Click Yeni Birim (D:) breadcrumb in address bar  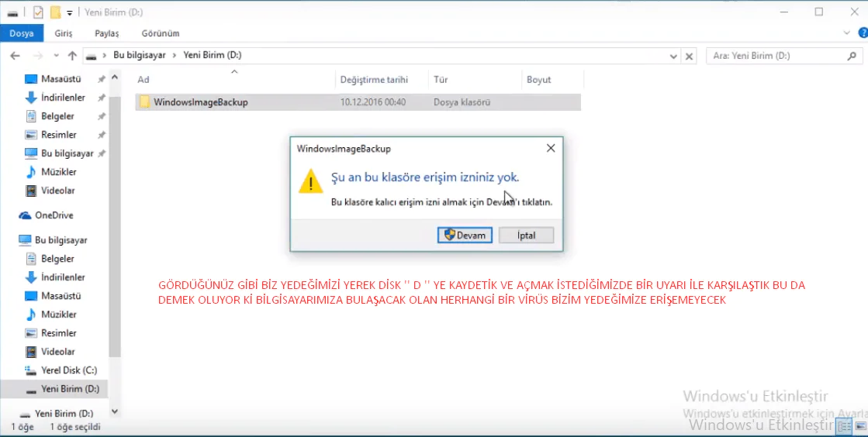212,55
